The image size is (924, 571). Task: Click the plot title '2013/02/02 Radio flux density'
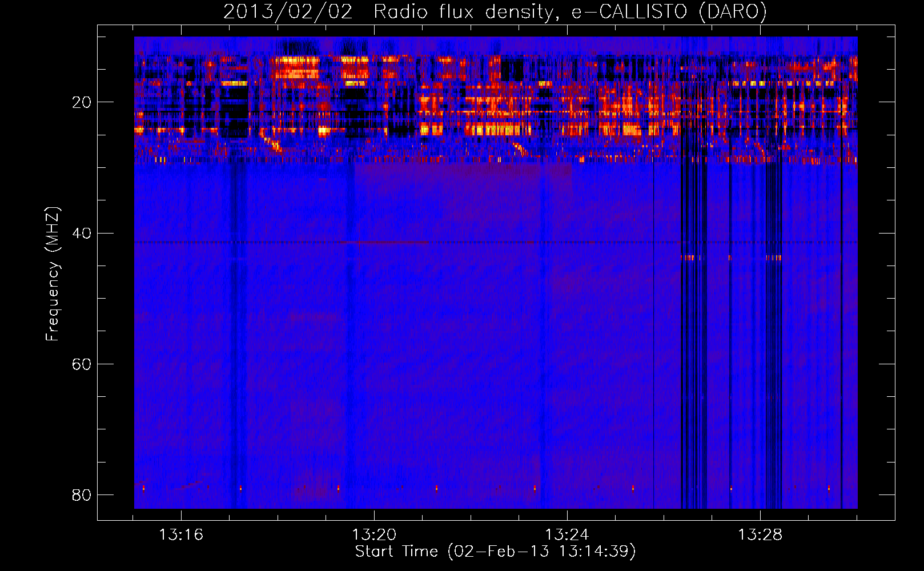[x=495, y=11]
